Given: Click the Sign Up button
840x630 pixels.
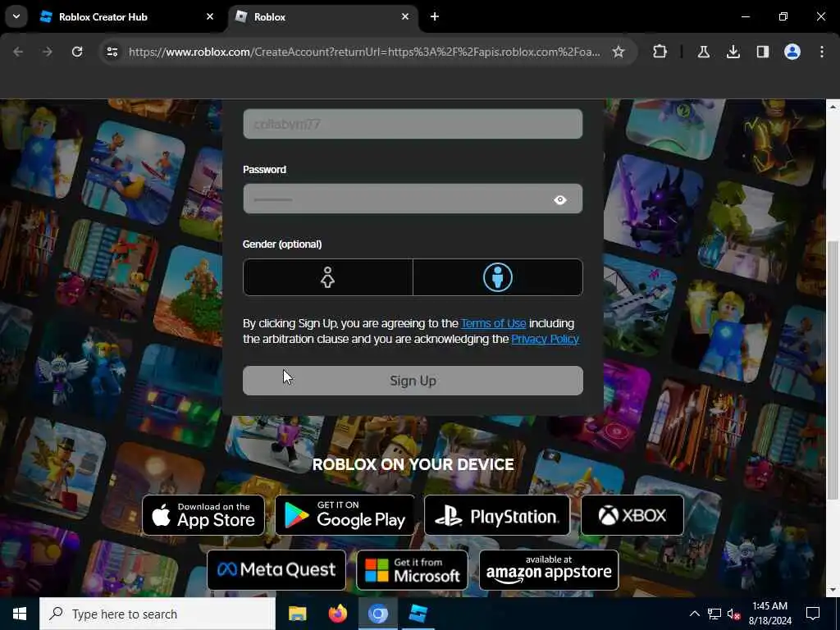Looking at the screenshot, I should coord(413,381).
